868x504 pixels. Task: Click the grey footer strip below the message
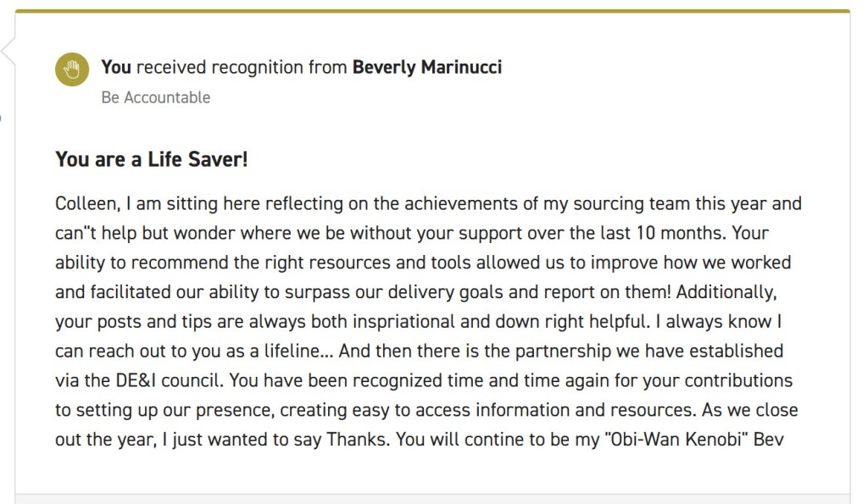point(432,499)
